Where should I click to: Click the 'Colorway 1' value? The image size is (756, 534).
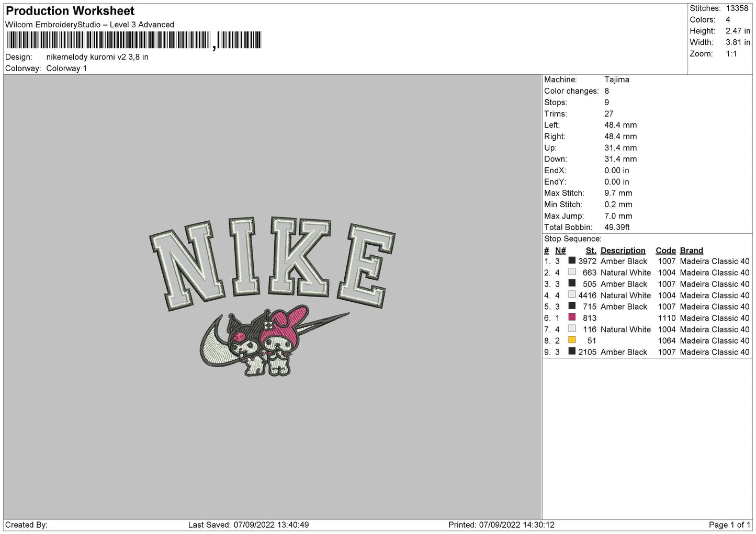[x=66, y=69]
